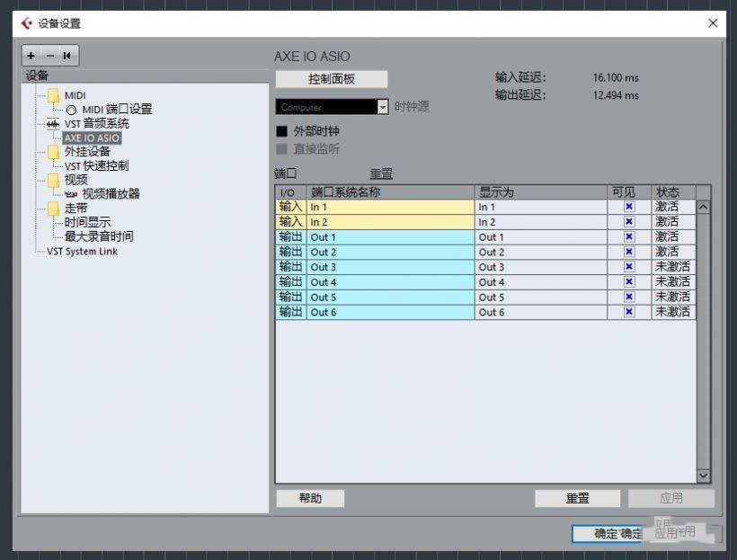Click the 帮助 help button
737x560 pixels.
coord(310,498)
